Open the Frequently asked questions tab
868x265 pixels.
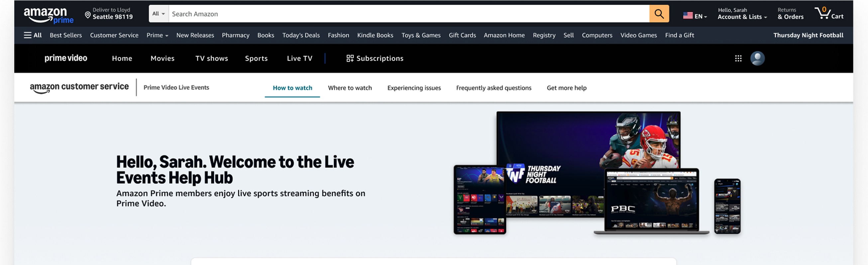coord(493,88)
